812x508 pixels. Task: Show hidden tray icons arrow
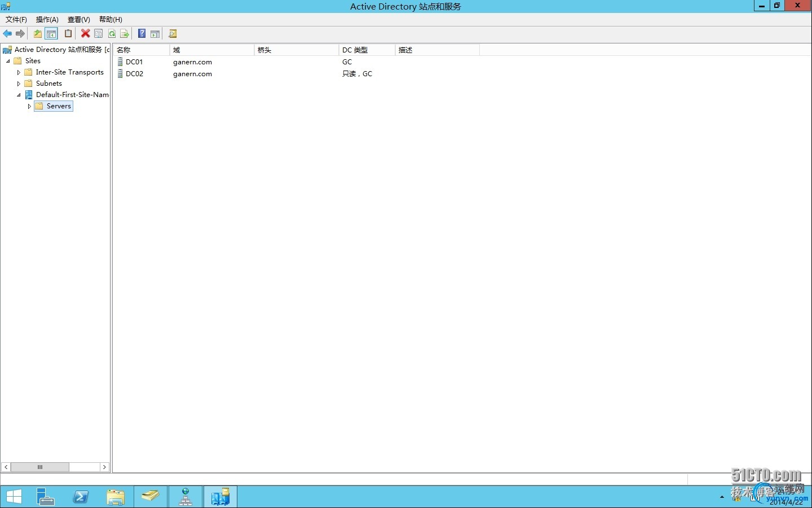pos(722,497)
